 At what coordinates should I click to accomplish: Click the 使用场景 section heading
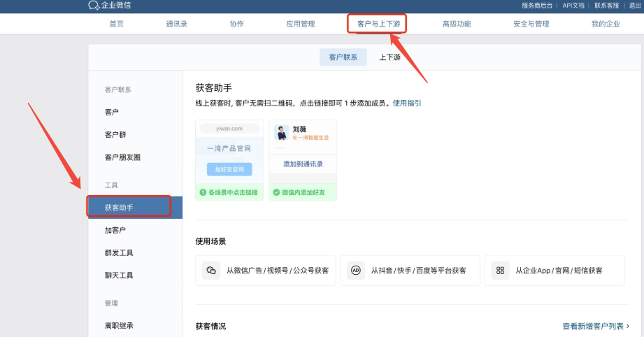tap(210, 241)
